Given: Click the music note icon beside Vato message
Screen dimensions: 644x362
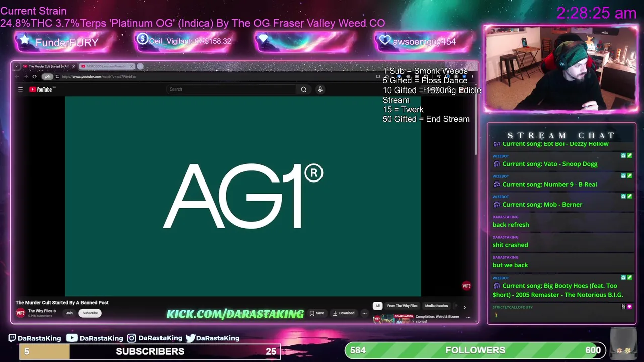Looking at the screenshot, I should (x=497, y=164).
